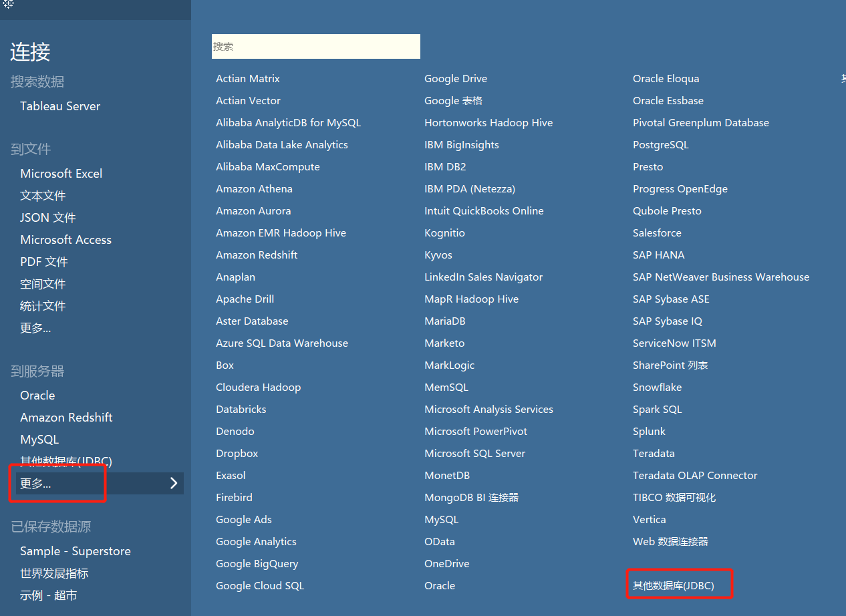Select Amazon Aurora connector
The height and width of the screenshot is (616, 846).
tap(253, 211)
